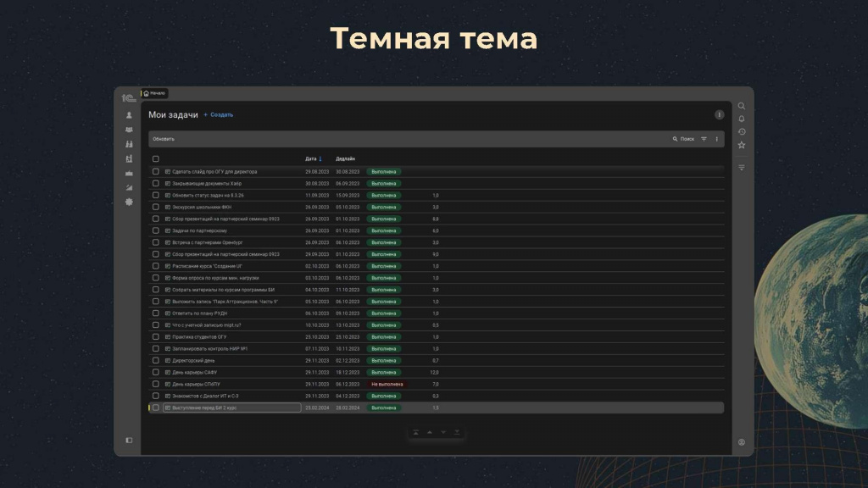Viewport: 868px width, 488px height.
Task: Open global search magnifier on right panel
Action: (741, 106)
